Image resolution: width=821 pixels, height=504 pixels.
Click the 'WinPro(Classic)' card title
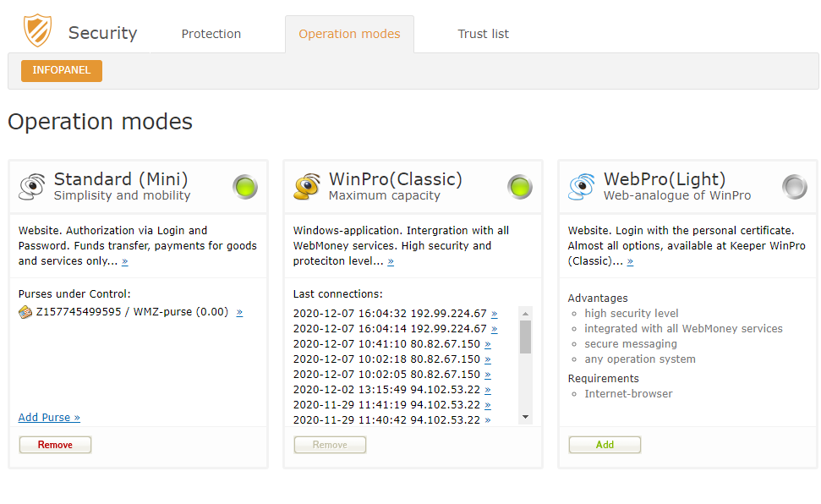pyautogui.click(x=396, y=179)
